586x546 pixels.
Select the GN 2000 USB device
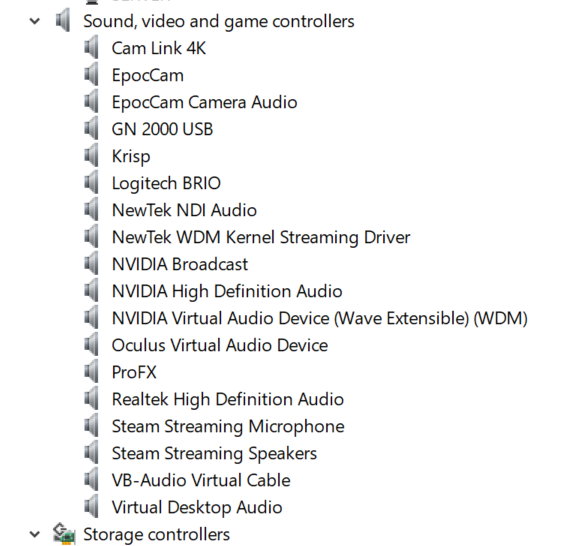(162, 129)
